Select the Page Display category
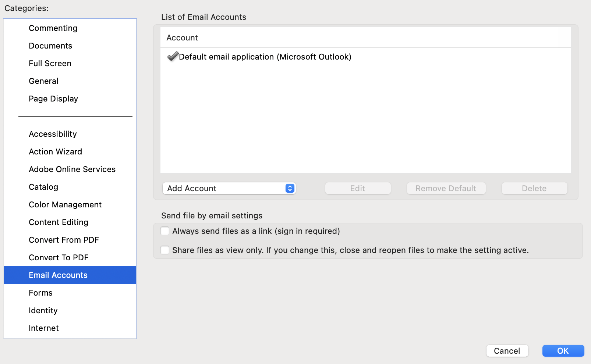 pyautogui.click(x=53, y=99)
